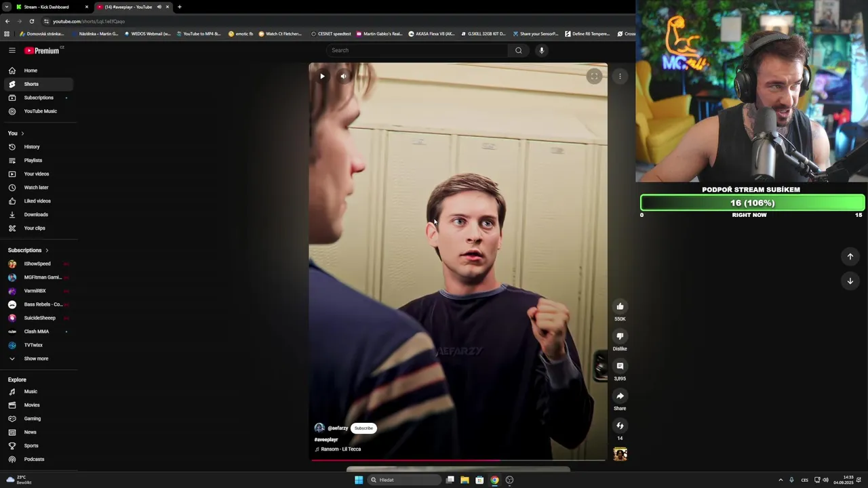Focus the YouTube Search field
This screenshot has height=488, width=868.
417,50
